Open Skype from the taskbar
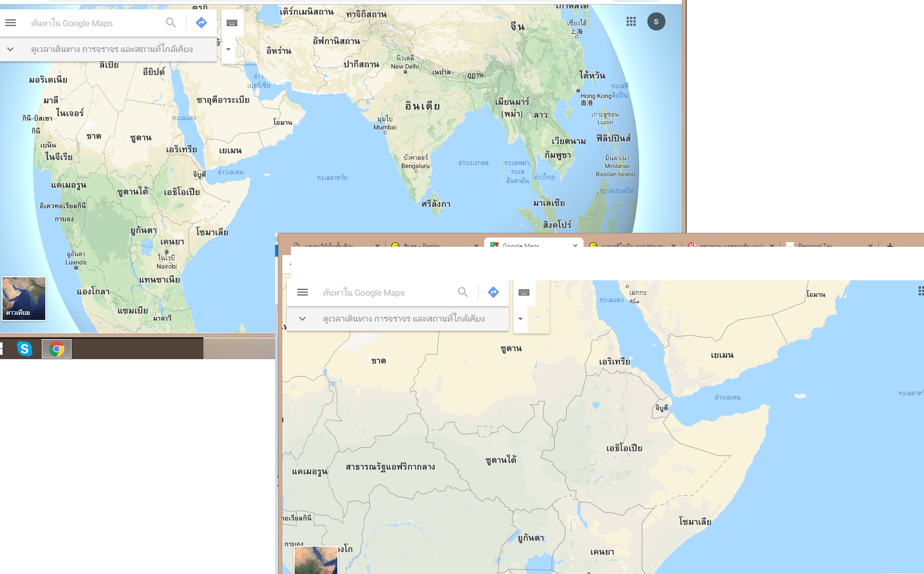 pos(24,349)
